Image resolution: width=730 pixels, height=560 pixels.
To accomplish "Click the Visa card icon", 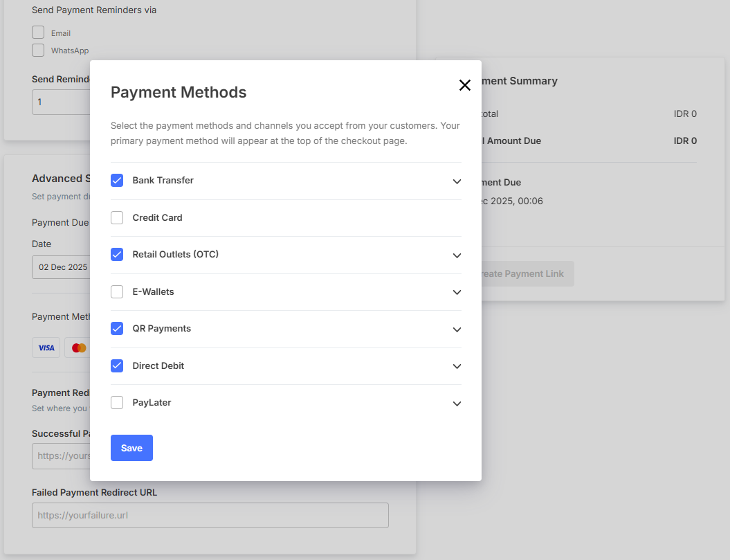I will click(46, 347).
